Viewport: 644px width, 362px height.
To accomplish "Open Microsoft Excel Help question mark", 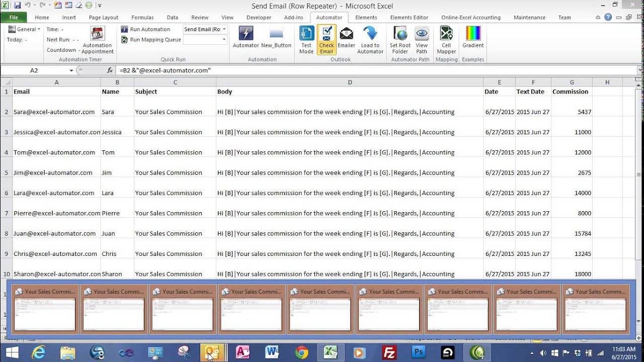I will coord(608,17).
